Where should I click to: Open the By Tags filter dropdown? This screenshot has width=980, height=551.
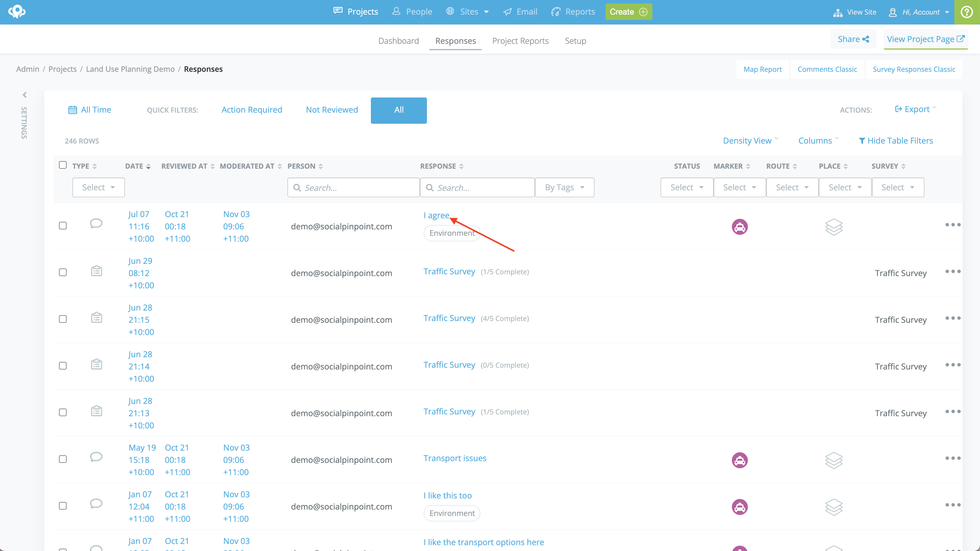pos(564,187)
